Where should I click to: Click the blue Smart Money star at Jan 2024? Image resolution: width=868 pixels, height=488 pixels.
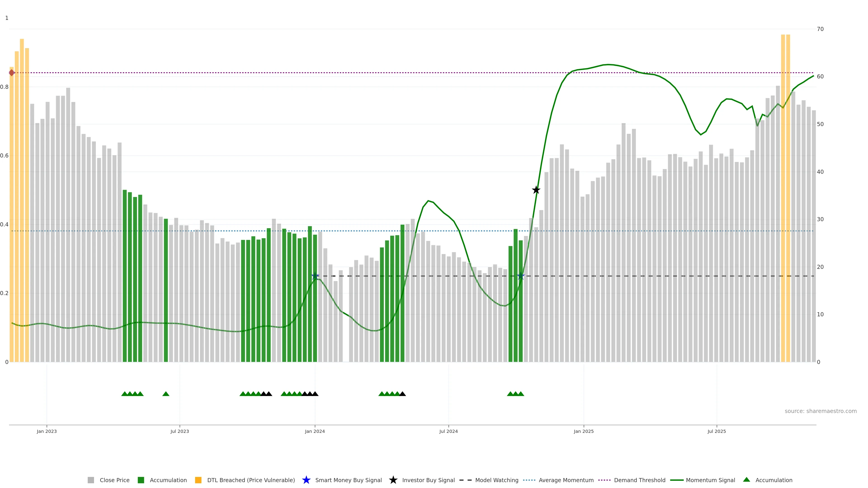click(x=315, y=276)
